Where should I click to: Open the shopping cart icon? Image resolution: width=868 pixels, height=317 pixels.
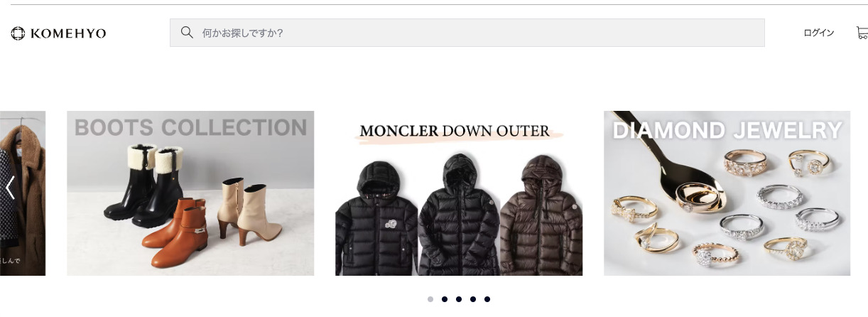(x=862, y=33)
